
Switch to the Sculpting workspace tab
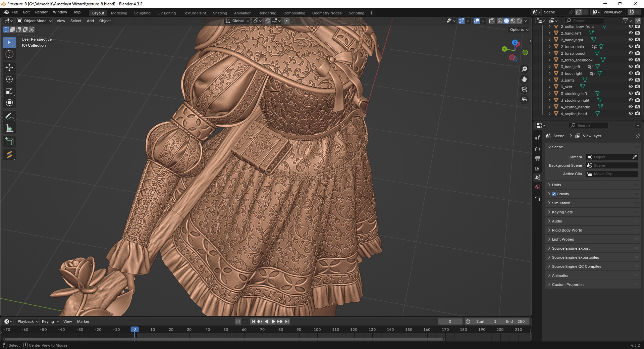point(142,13)
